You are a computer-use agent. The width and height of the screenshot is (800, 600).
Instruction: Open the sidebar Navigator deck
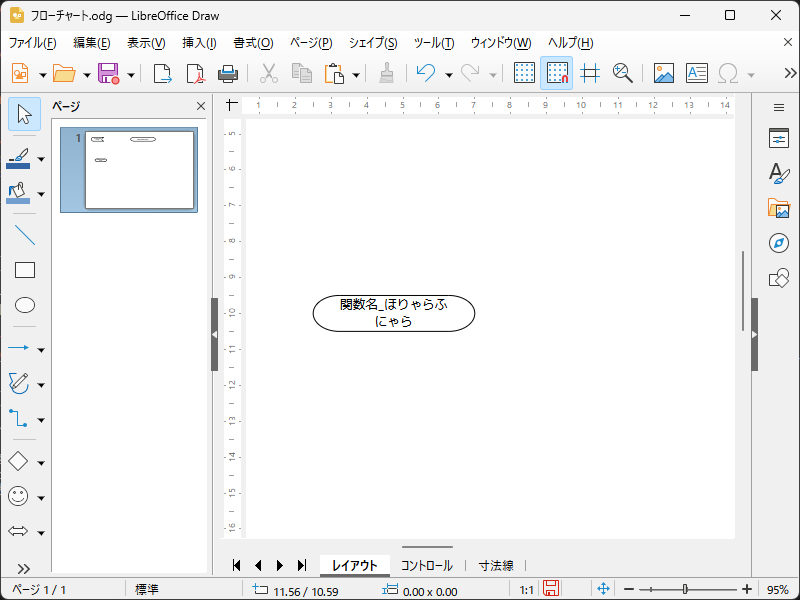(779, 243)
